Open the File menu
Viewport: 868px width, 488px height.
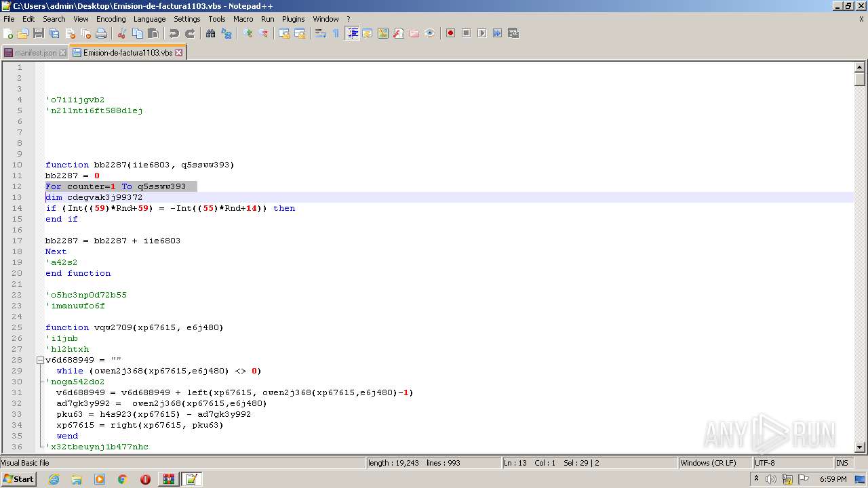pos(9,19)
